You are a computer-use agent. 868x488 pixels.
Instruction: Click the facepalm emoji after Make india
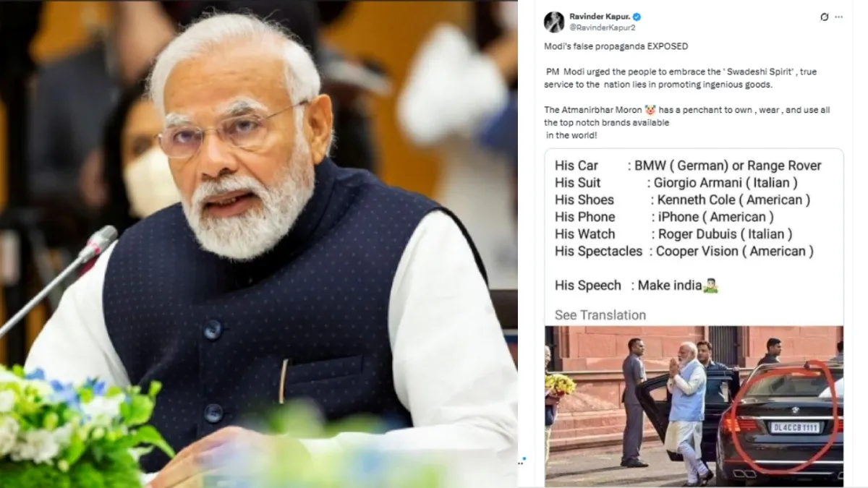pos(710,285)
